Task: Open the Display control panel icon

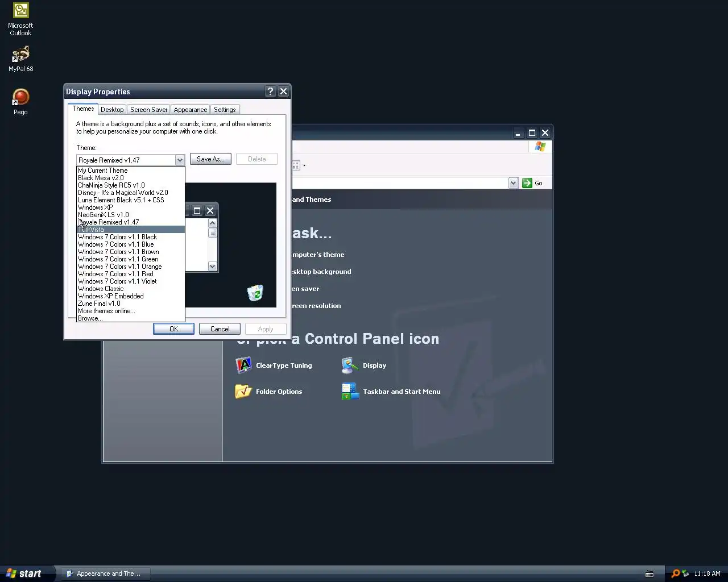Action: (349, 365)
